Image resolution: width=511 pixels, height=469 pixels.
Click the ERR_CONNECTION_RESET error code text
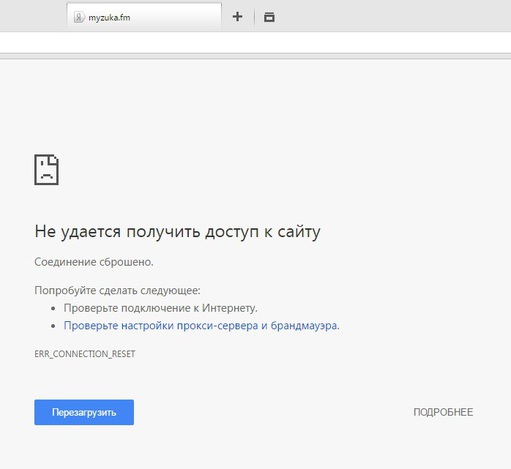tap(85, 354)
